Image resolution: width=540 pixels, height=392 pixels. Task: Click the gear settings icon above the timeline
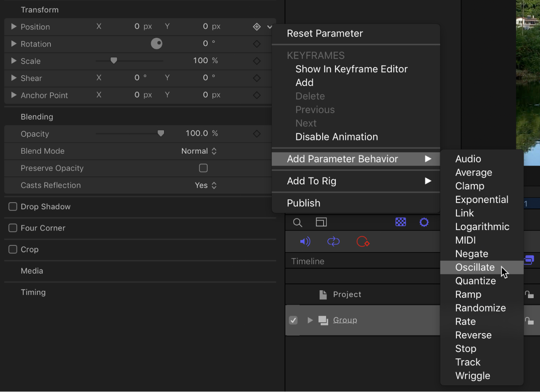pos(424,222)
